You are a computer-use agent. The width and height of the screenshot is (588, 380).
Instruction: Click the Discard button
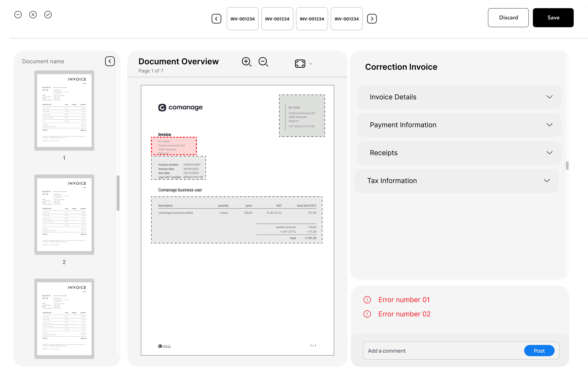[508, 18]
